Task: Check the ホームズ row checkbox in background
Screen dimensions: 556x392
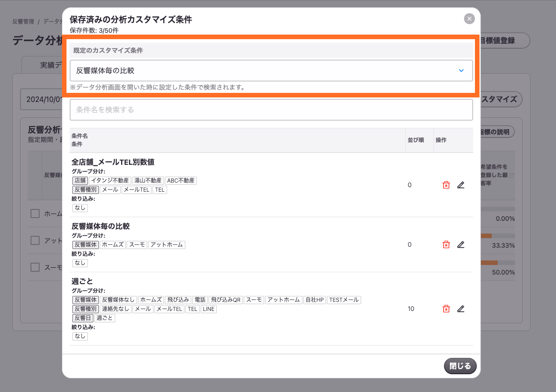Action: point(35,214)
